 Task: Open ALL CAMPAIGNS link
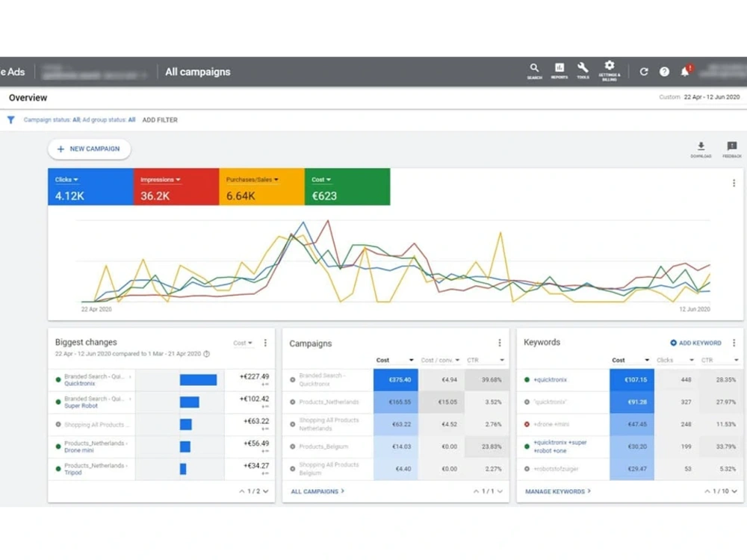point(317,491)
